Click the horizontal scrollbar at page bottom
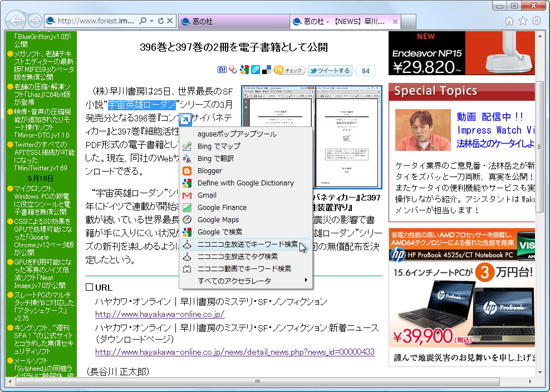 [256, 382]
